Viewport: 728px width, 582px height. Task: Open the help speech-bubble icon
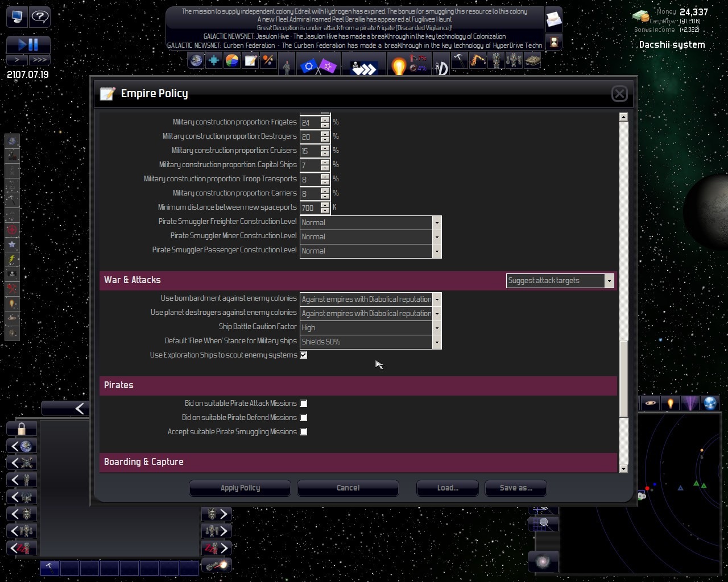click(40, 16)
